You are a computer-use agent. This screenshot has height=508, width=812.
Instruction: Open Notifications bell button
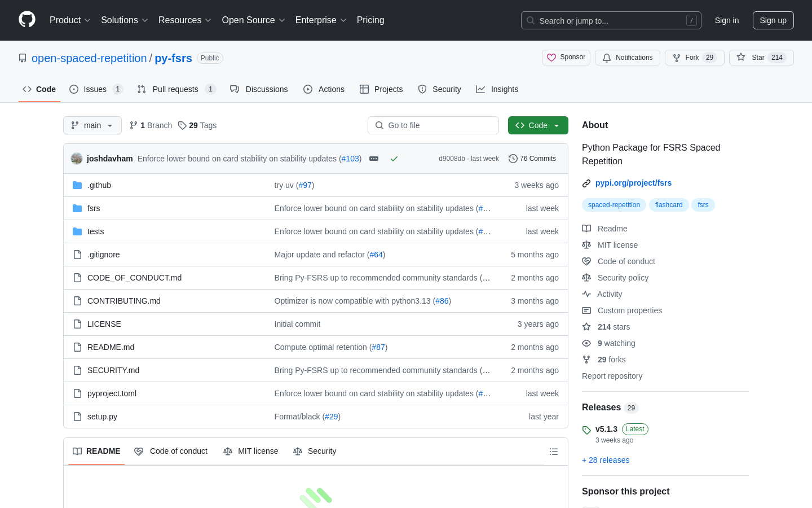[628, 58]
